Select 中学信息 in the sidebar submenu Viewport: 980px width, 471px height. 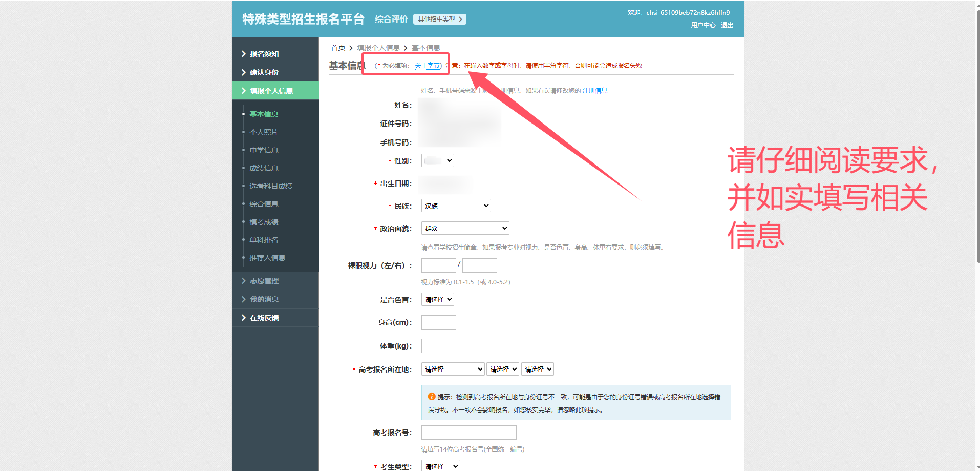(264, 150)
